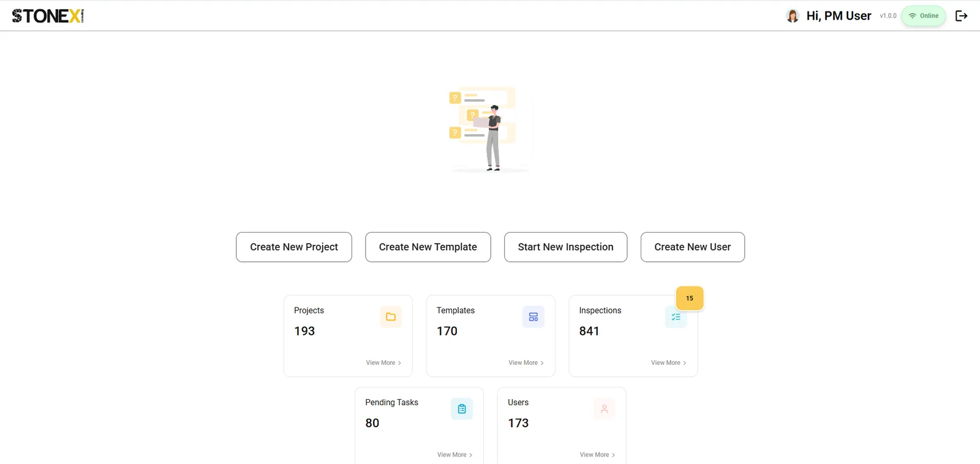Click Create New User button
Image resolution: width=980 pixels, height=464 pixels.
693,247
